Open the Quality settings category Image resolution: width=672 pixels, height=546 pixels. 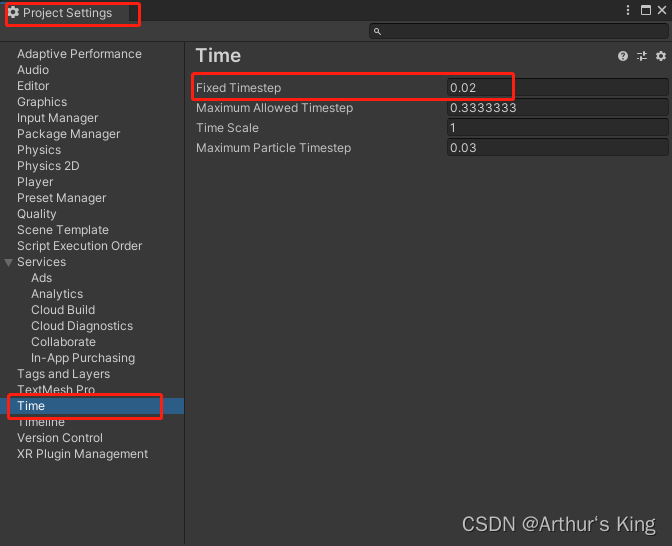click(x=36, y=214)
